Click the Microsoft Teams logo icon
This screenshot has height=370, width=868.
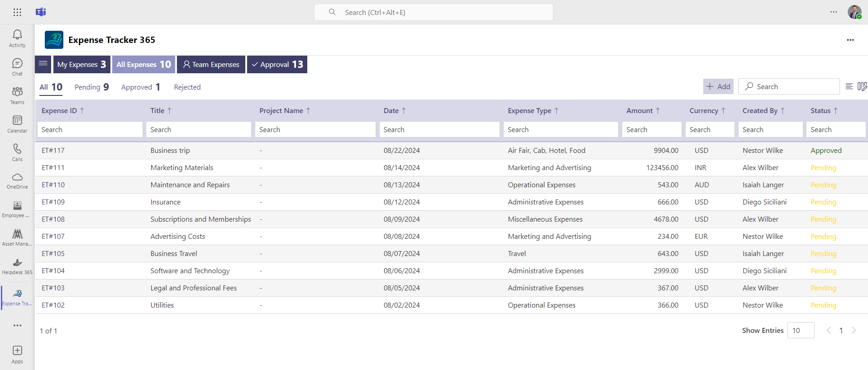pos(41,12)
